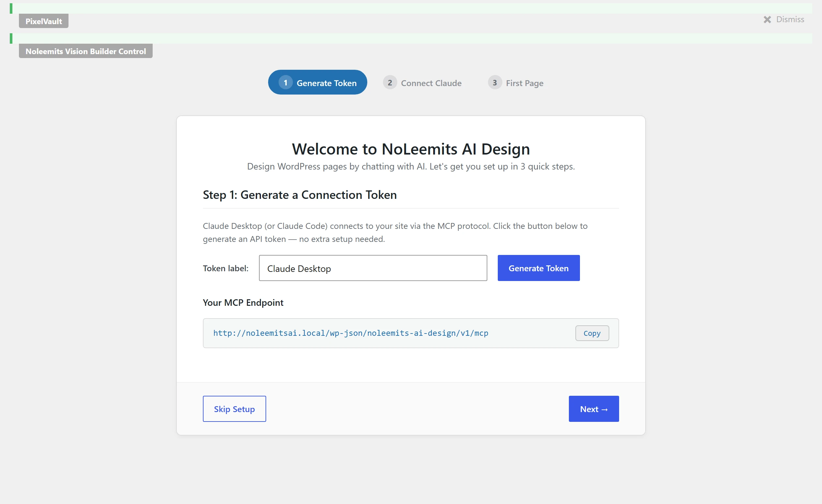Focus the Token label input field
The width and height of the screenshot is (822, 504).
tap(373, 268)
